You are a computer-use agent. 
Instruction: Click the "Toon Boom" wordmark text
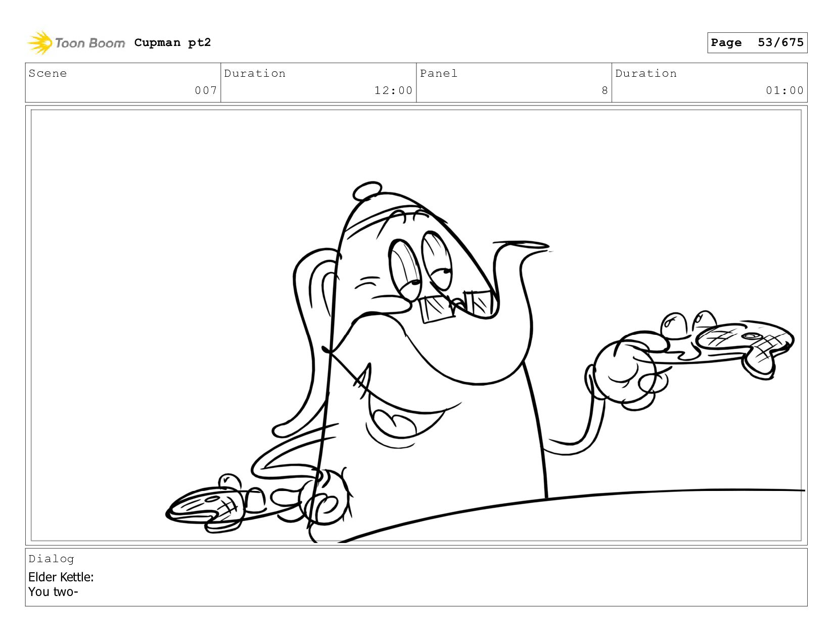(x=90, y=43)
